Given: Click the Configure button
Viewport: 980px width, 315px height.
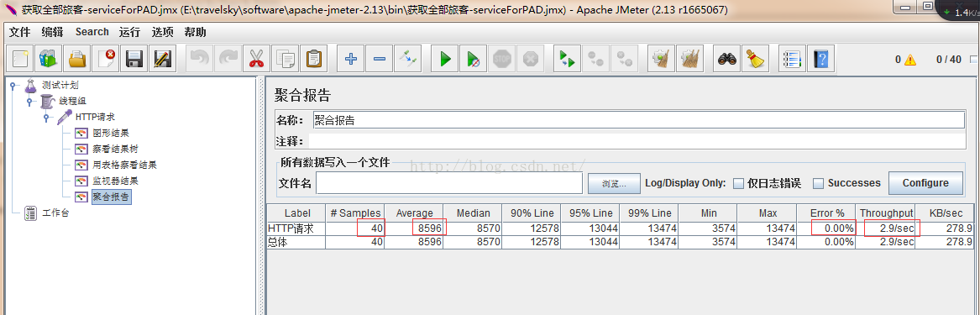Looking at the screenshot, I should [925, 183].
